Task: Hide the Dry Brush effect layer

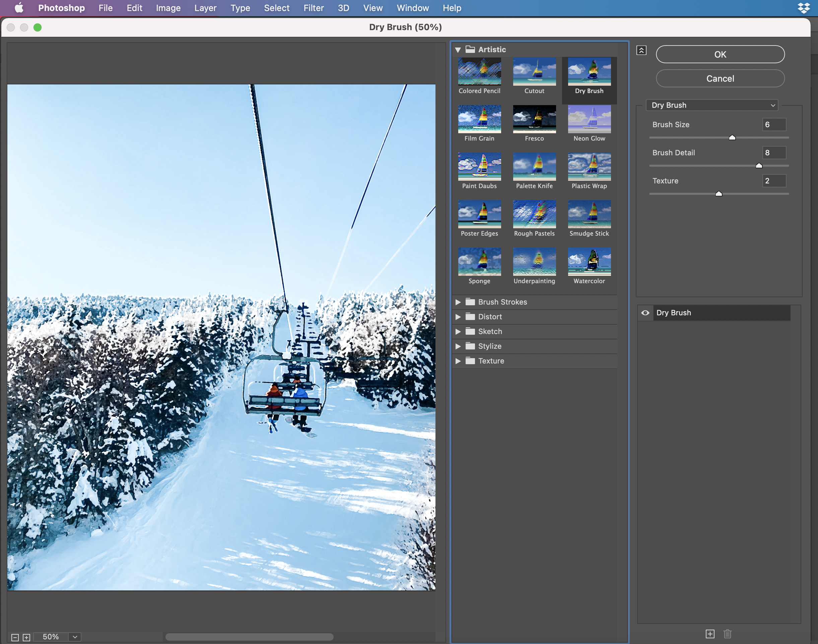Action: click(645, 313)
